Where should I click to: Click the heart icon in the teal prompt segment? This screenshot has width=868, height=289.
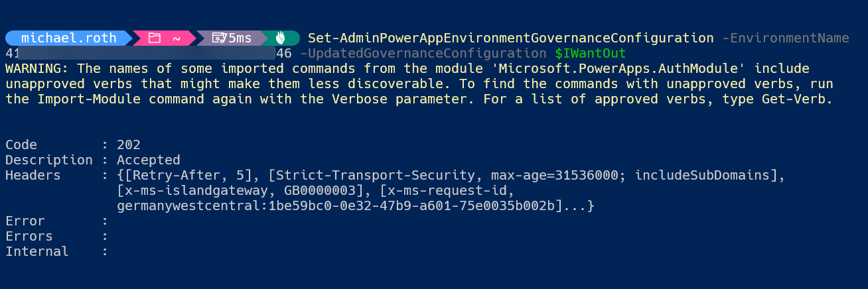(x=281, y=38)
